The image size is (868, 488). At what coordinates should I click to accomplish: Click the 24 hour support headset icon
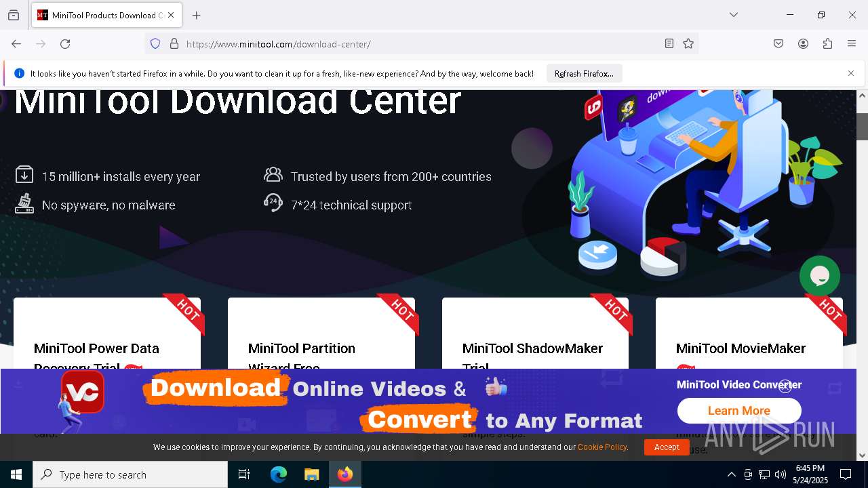(x=273, y=203)
